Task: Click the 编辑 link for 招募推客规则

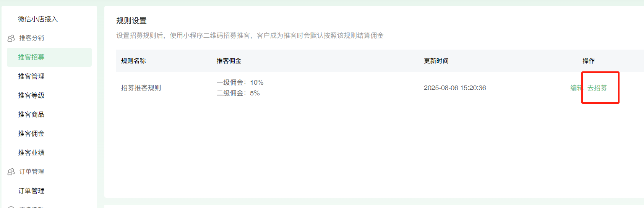Action: pyautogui.click(x=576, y=88)
